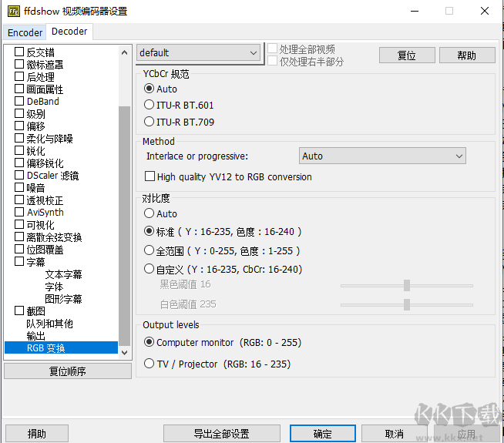This screenshot has width=504, height=443.
Task: Check the 离散余弦变换 box
Action: pos(19,237)
